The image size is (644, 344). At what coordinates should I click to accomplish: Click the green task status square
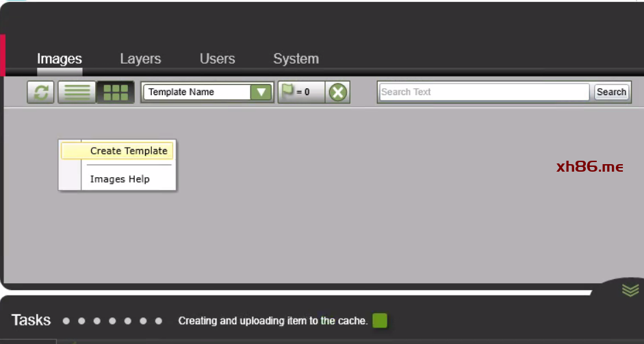click(x=380, y=320)
